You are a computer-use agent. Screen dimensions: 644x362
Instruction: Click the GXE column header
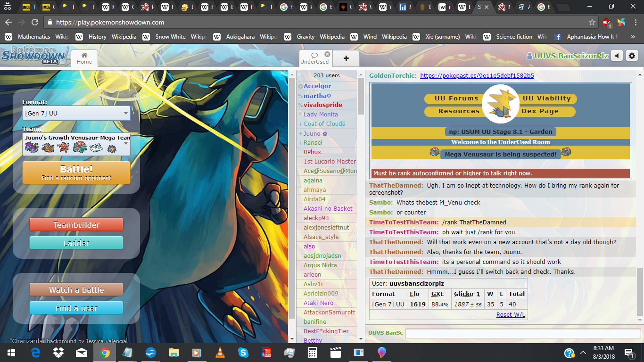point(438,294)
